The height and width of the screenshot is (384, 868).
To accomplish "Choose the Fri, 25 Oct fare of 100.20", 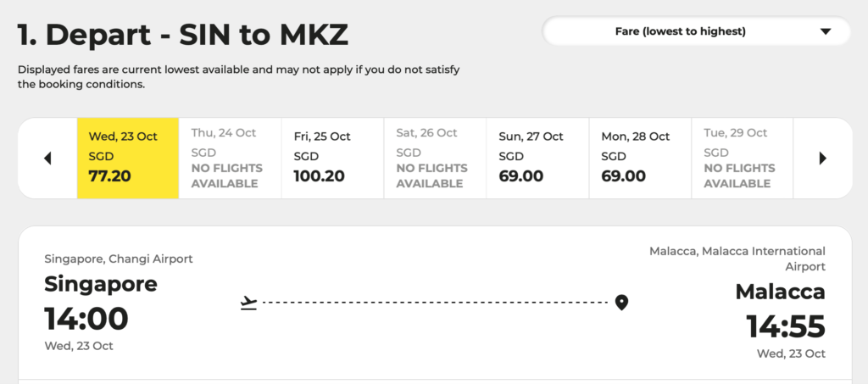I will coord(332,159).
